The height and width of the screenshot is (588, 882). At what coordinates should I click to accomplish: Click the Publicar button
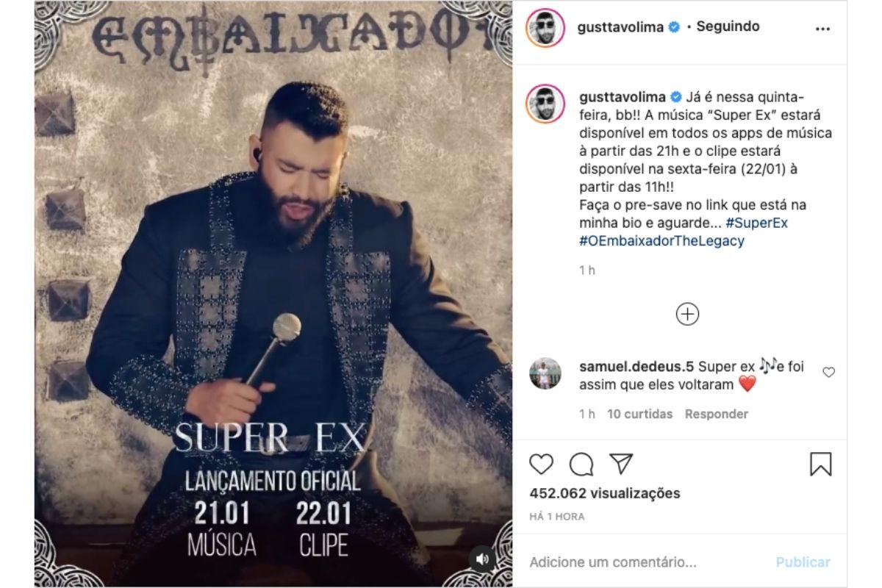[803, 562]
